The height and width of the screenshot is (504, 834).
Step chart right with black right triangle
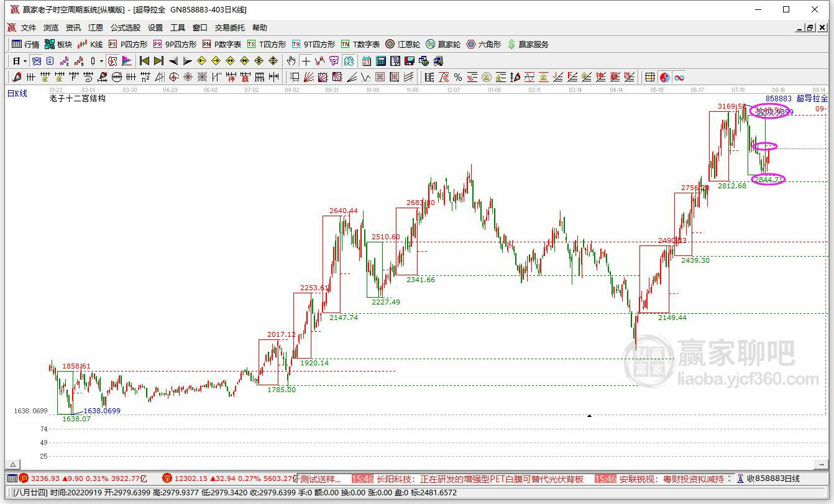pos(188,61)
